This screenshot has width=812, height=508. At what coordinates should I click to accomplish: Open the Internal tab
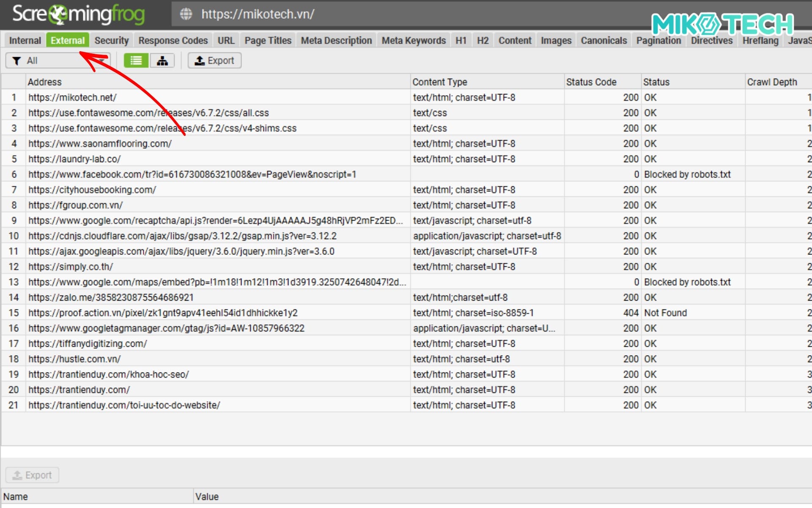(x=25, y=41)
